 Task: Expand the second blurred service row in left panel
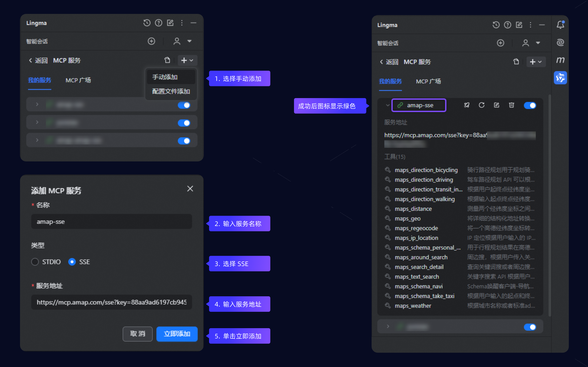click(37, 122)
